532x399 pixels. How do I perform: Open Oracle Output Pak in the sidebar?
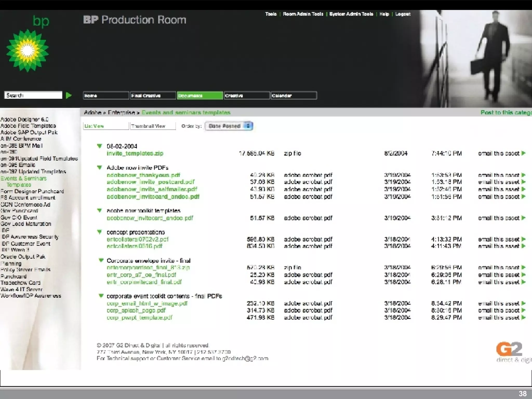23,257
